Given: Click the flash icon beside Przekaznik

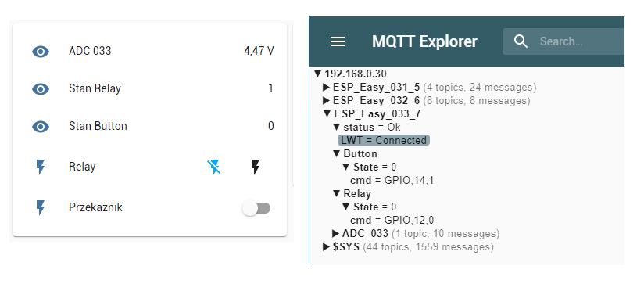Looking at the screenshot, I should click(x=41, y=207).
